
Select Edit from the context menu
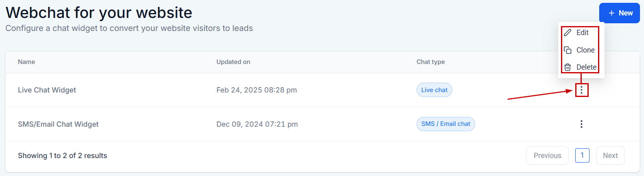point(582,33)
